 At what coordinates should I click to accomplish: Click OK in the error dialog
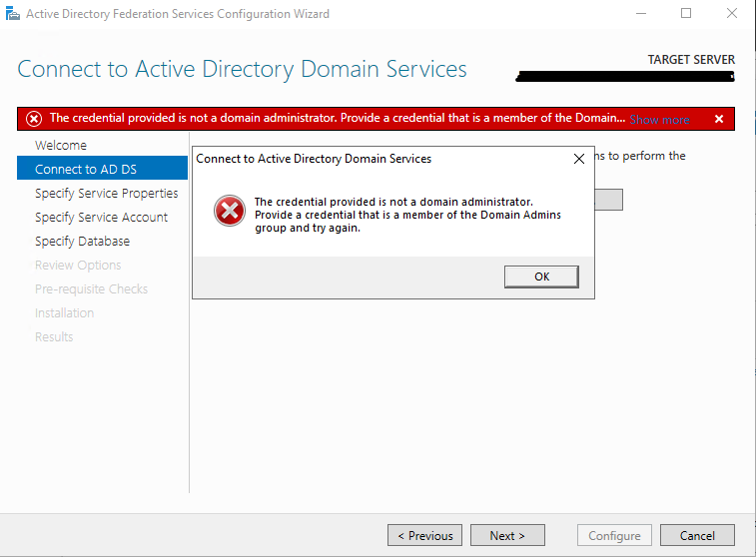pos(541,277)
